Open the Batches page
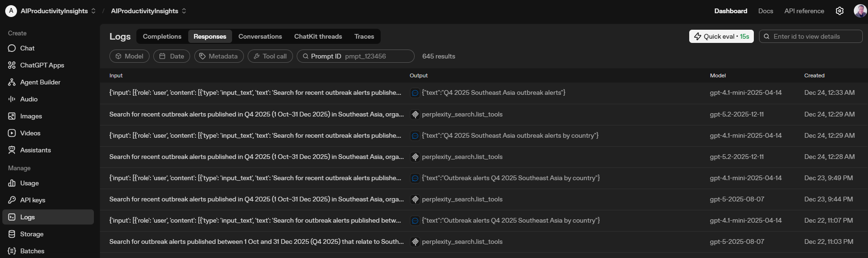 32,251
